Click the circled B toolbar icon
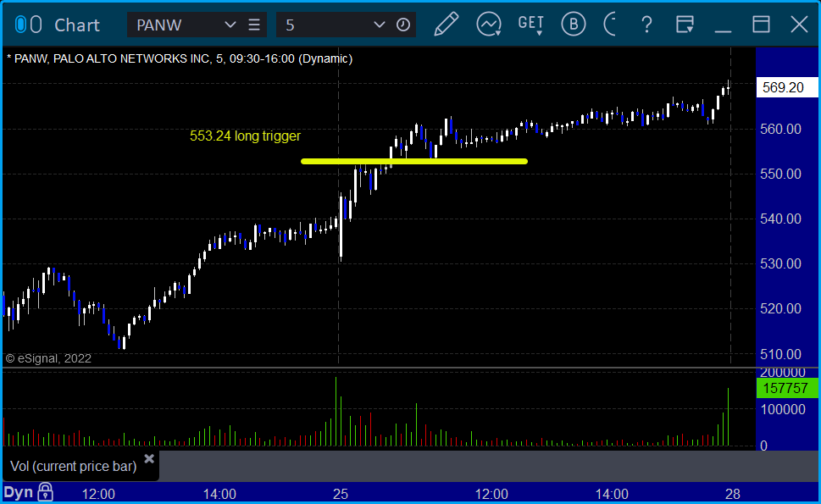The width and height of the screenshot is (821, 504). click(574, 24)
